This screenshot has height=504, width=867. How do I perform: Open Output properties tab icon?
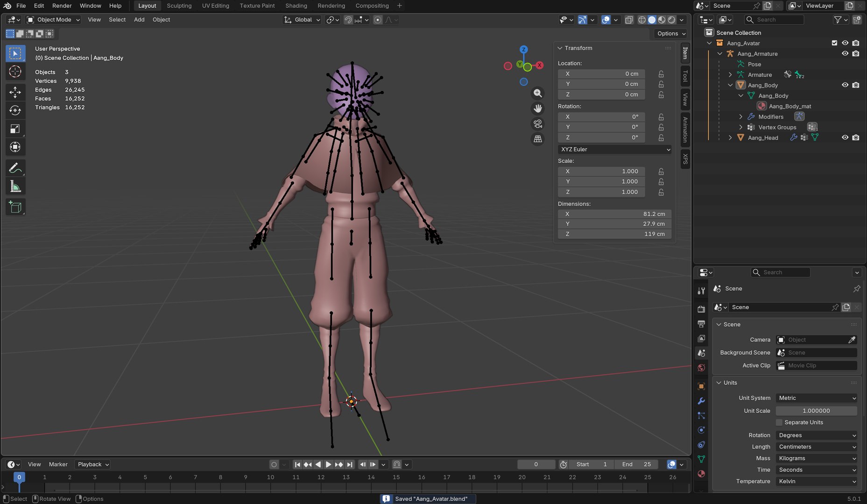coord(701,323)
